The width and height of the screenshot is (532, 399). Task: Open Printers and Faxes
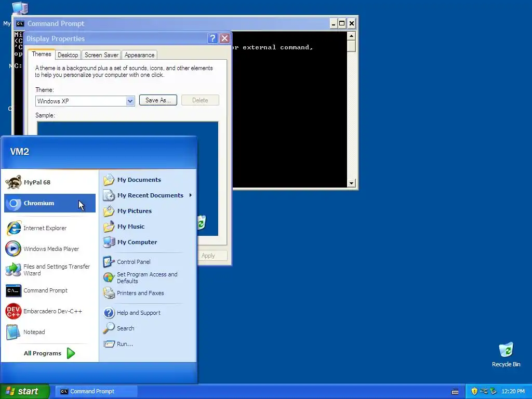[148, 293]
